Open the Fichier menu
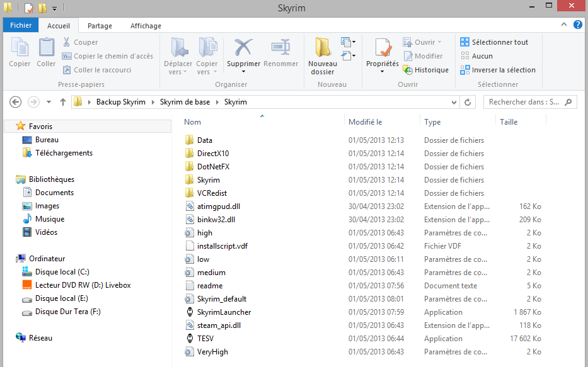 21,25
